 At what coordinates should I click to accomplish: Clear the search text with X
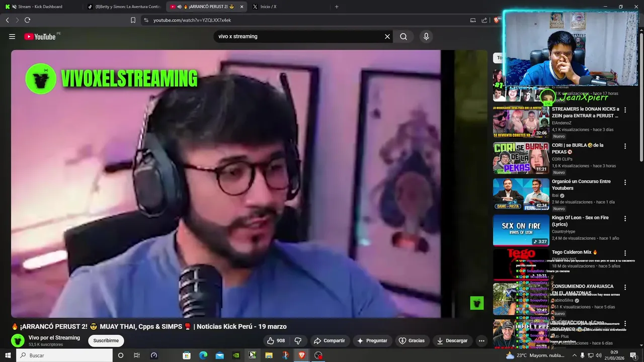click(387, 36)
